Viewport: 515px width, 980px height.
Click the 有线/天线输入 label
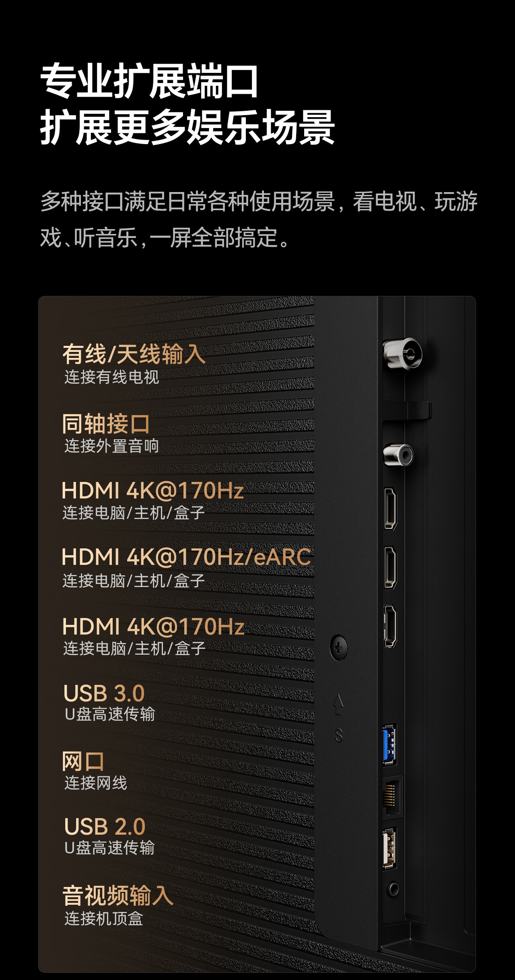(134, 354)
